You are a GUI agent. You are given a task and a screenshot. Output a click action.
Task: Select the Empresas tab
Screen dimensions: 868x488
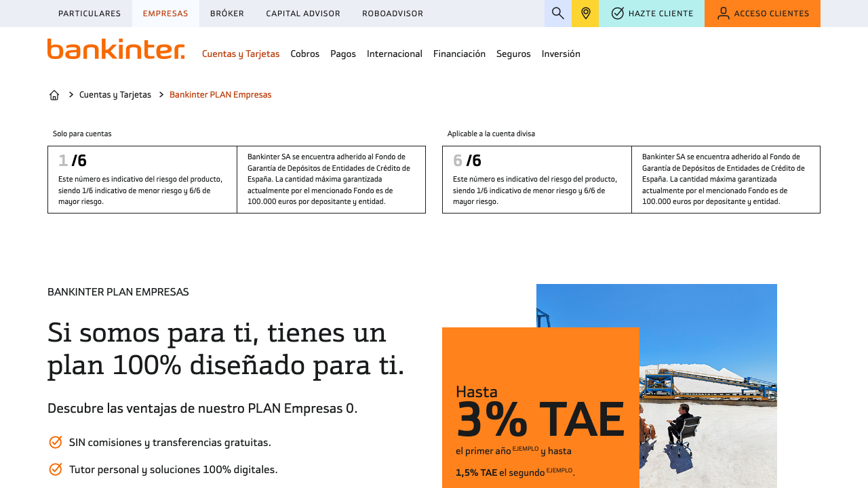click(x=165, y=14)
